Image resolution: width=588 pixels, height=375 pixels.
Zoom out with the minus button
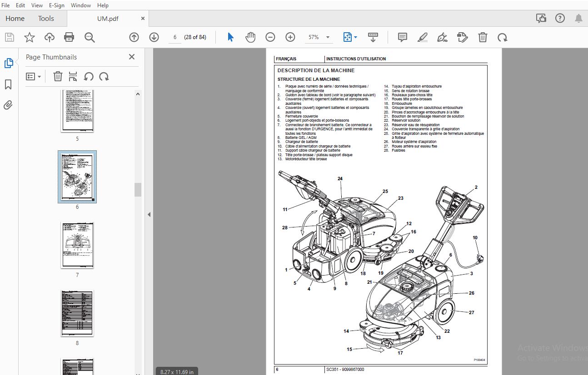point(270,38)
